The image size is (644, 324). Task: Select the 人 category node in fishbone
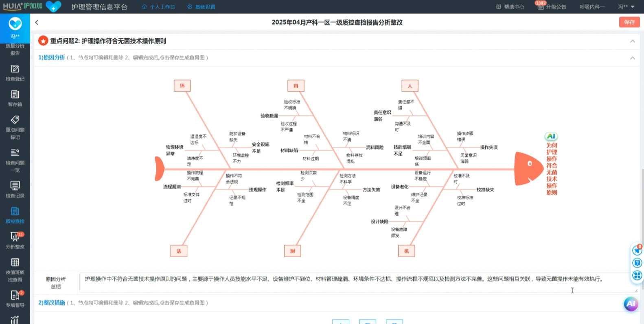click(x=410, y=86)
